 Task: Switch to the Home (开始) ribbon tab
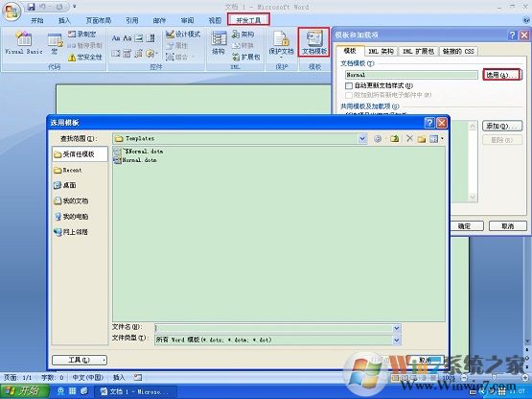coord(37,21)
